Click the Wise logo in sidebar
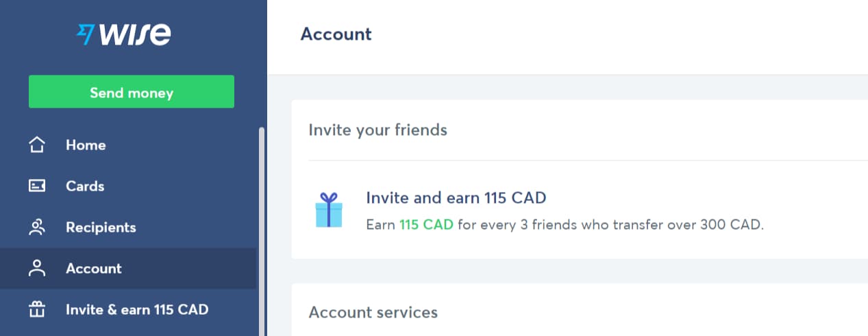Screen dimensions: 868x336 (124, 34)
